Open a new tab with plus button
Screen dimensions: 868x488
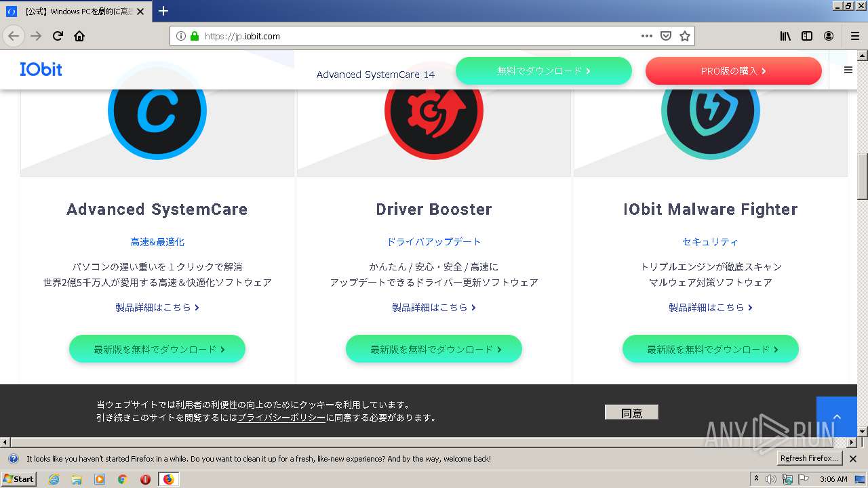tap(163, 11)
